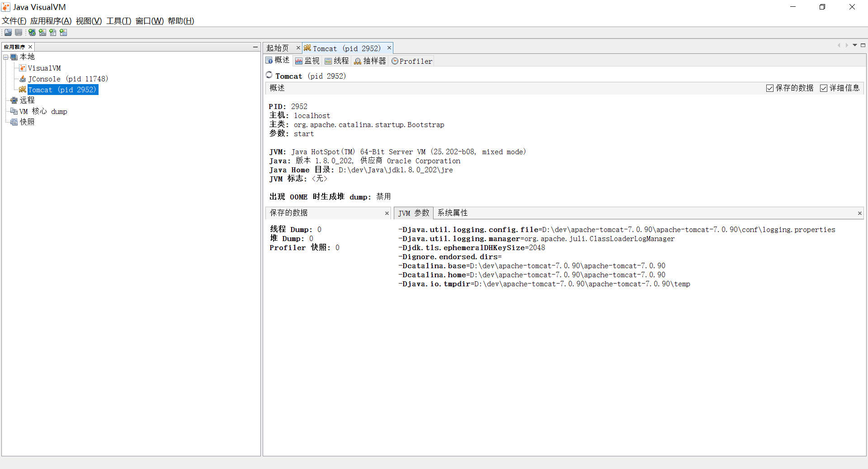Open the 应用程序(A) menu
Screen dimensions: 868x469
click(51, 21)
